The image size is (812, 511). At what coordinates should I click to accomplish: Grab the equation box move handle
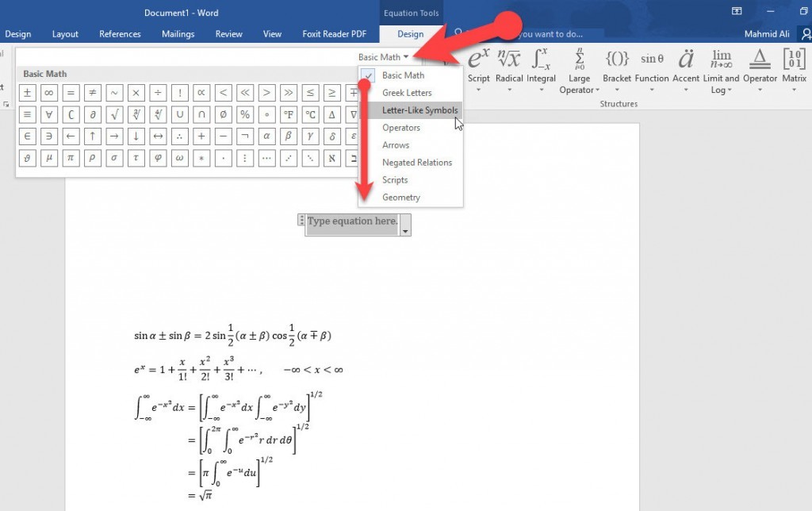point(301,221)
